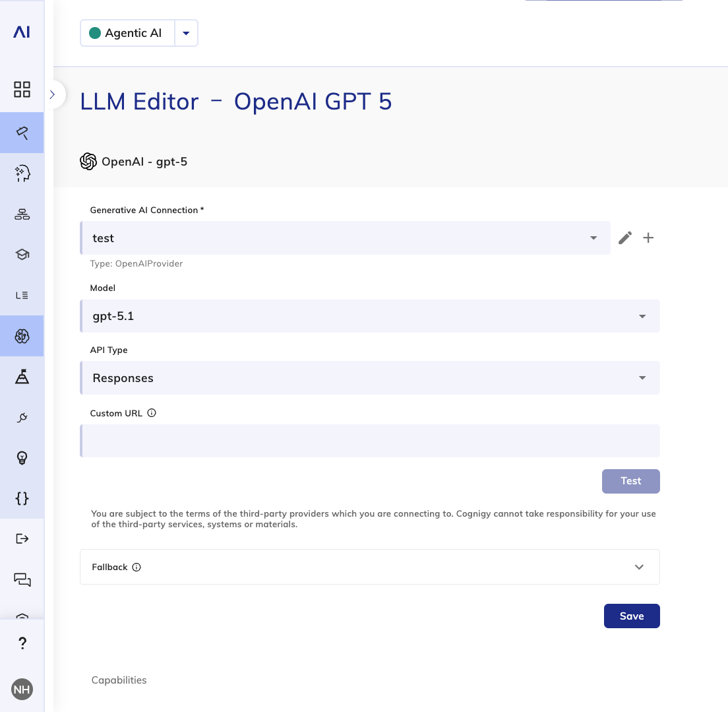This screenshot has width=728, height=712.
Task: Open the chat bubbles icon in sidebar
Action: coord(22,579)
